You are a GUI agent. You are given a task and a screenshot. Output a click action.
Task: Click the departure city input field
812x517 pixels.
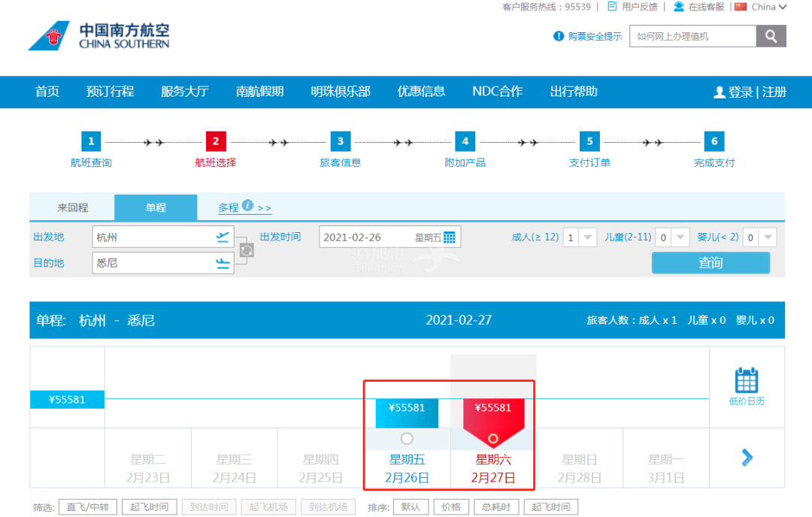(x=154, y=237)
